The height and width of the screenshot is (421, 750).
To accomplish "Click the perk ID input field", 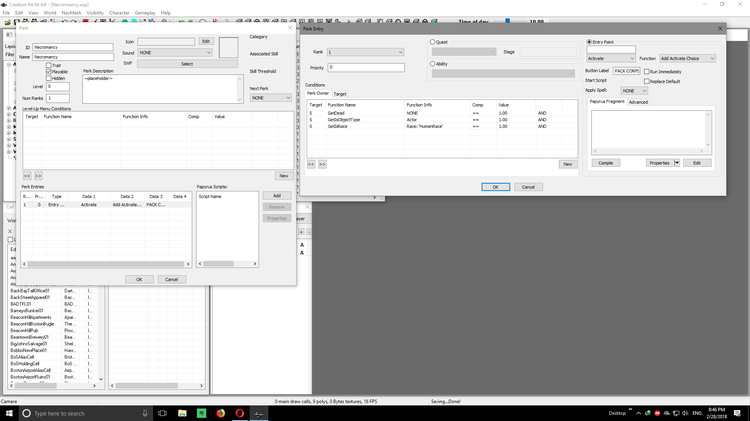I will [73, 47].
